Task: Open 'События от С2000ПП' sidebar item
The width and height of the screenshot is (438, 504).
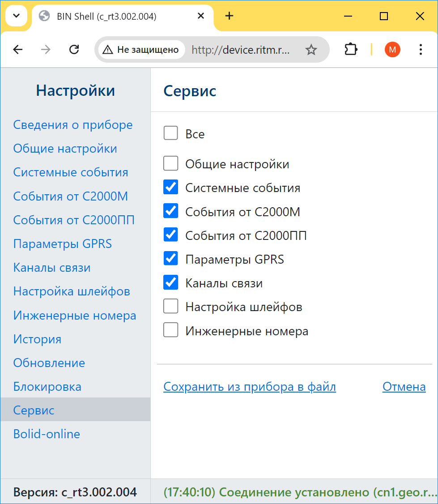Action: 74,220
